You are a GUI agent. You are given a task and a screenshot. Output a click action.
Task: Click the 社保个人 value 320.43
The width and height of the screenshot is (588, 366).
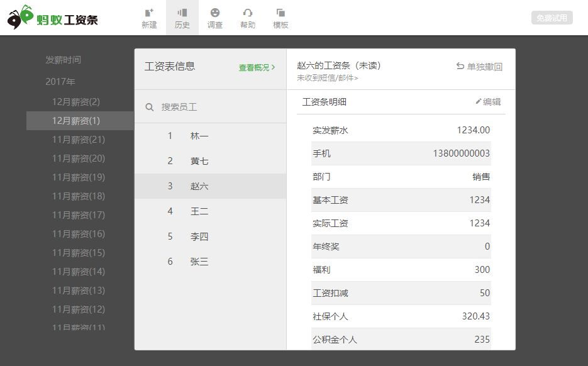tap(476, 316)
